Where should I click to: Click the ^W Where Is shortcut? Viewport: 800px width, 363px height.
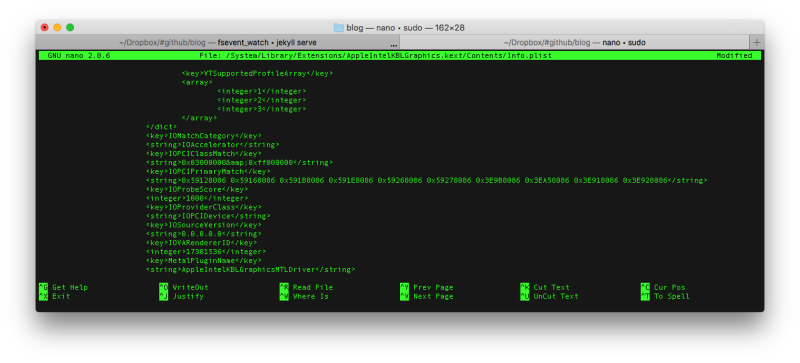(x=304, y=296)
